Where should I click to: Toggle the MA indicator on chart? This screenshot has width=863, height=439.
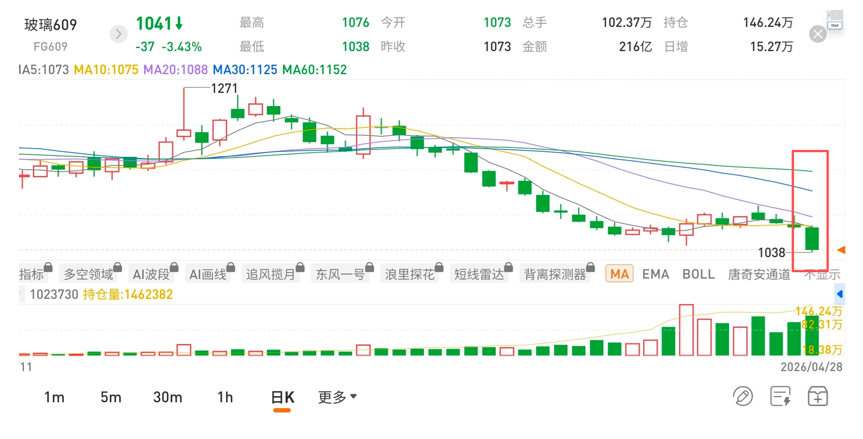click(x=619, y=274)
